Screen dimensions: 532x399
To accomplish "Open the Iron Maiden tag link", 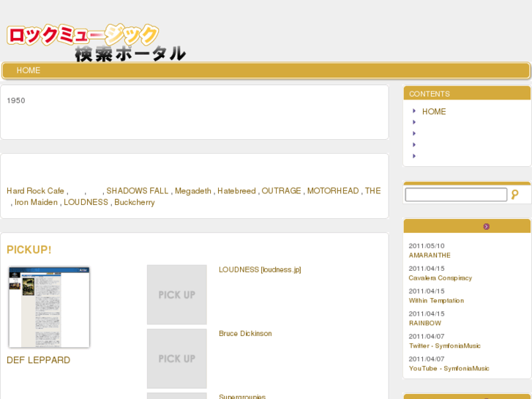I will point(36,202).
